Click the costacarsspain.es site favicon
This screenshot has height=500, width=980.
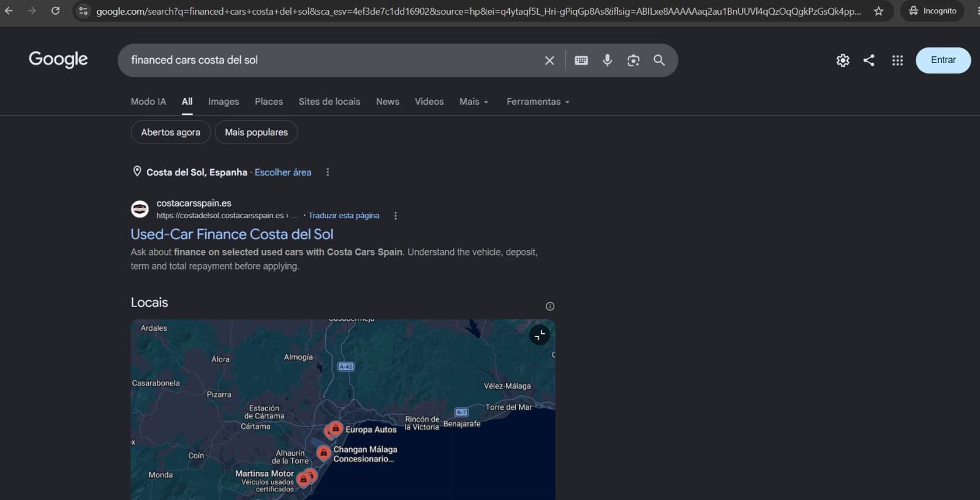coord(140,209)
